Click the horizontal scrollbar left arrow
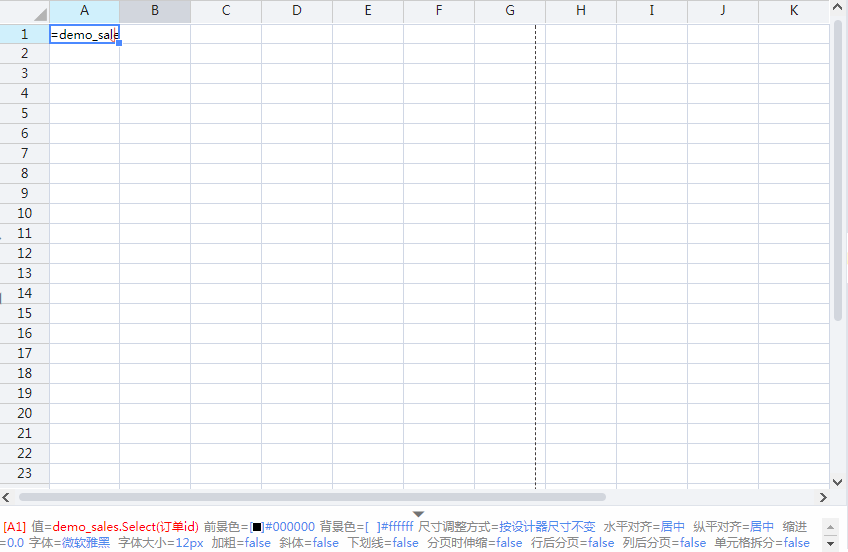848x552 pixels. click(x=8, y=497)
